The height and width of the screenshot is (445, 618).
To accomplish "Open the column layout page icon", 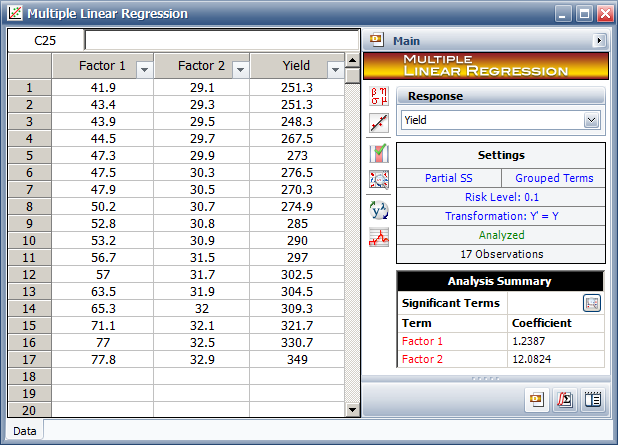I will coord(593,400).
